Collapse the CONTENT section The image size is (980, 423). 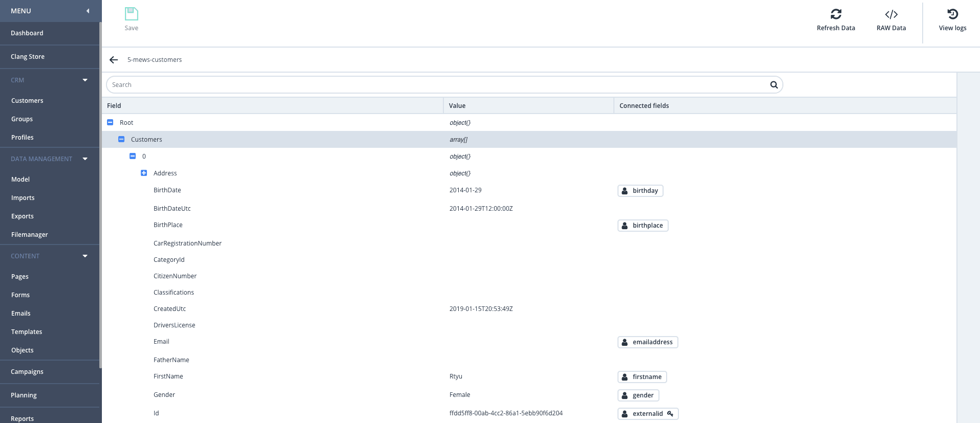85,256
